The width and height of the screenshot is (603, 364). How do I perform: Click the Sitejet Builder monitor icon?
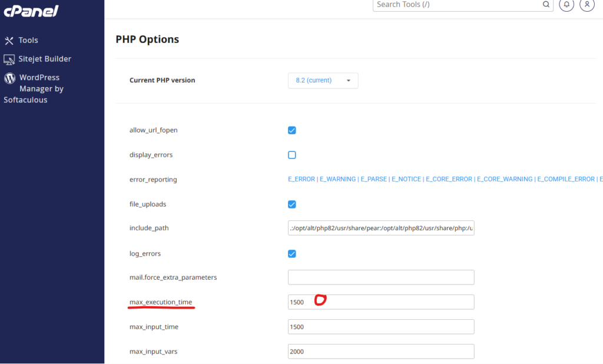click(x=9, y=59)
